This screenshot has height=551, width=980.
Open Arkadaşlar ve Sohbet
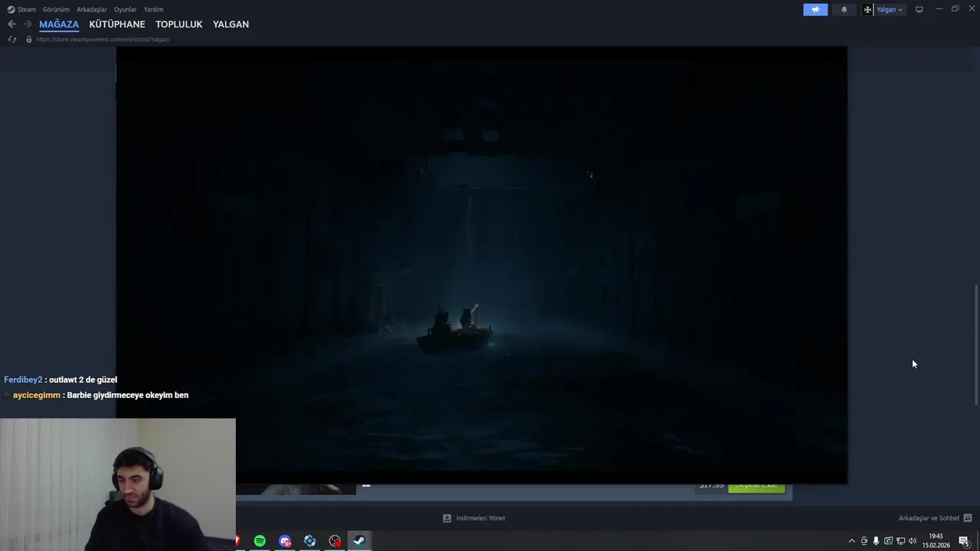[x=929, y=518]
